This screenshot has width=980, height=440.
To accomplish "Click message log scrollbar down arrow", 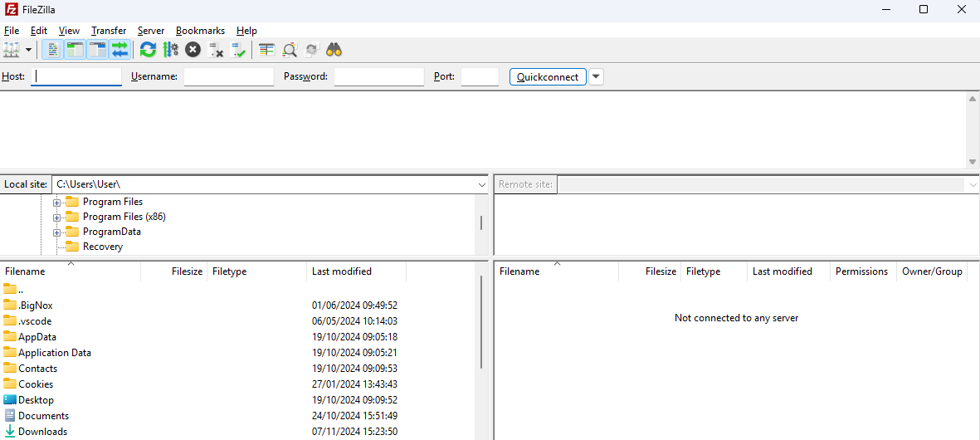I will click(973, 162).
